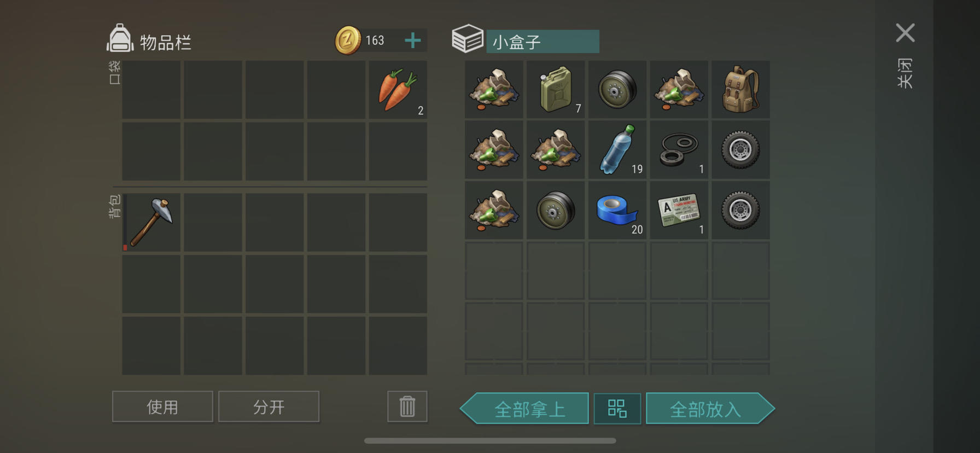This screenshot has width=980, height=453.
Task: Select the water bottle stack of 19
Action: pyautogui.click(x=617, y=150)
